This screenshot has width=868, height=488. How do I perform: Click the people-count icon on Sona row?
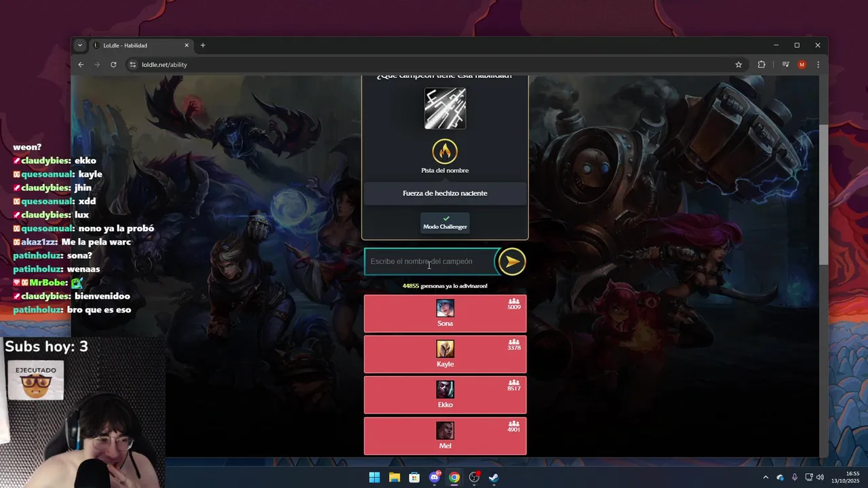514,301
